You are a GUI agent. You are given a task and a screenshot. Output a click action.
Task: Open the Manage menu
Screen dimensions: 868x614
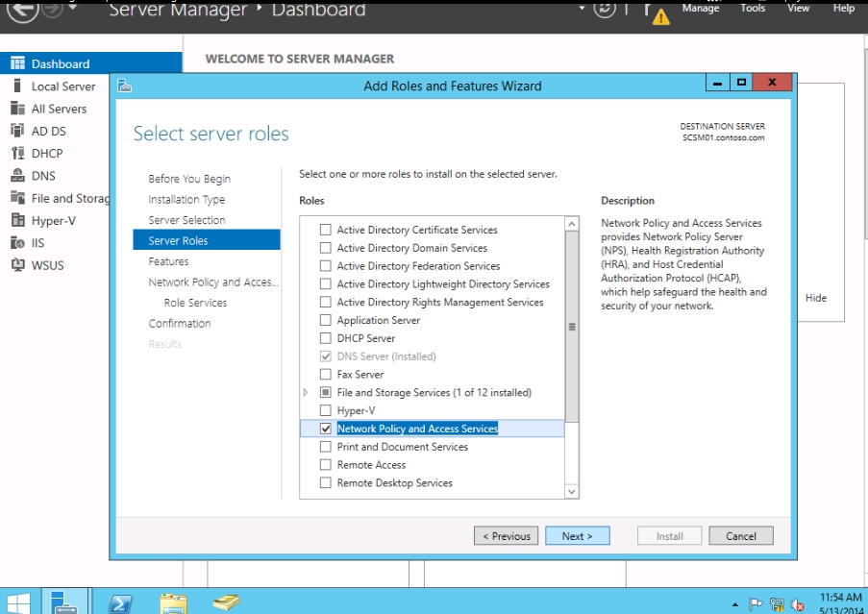pos(701,8)
